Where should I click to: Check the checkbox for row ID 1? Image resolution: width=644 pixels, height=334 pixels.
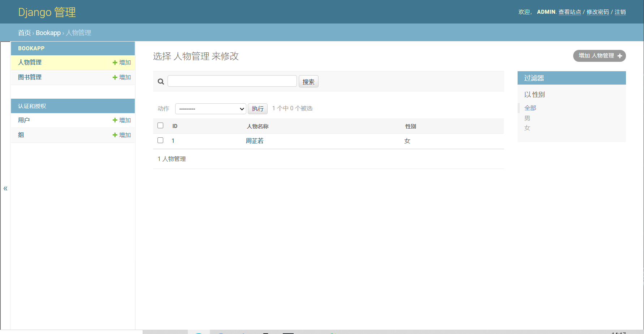[x=160, y=140]
